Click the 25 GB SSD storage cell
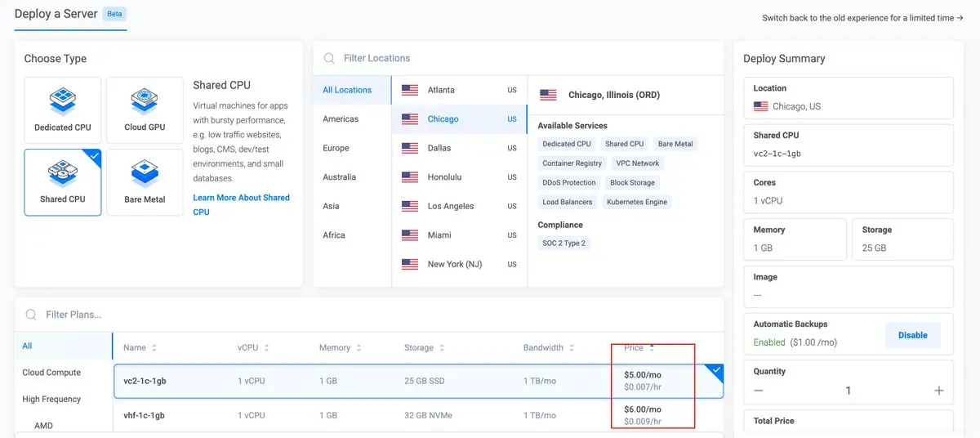The height and width of the screenshot is (438, 980). 425,381
